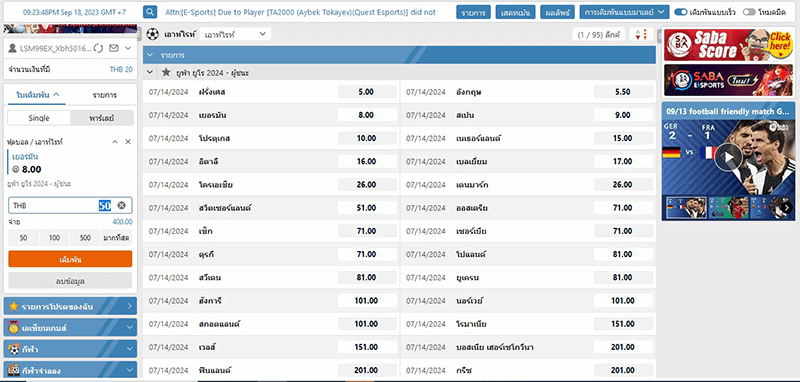Click the sports ball icon in sidebar
The width and height of the screenshot is (800, 382).
point(14,349)
